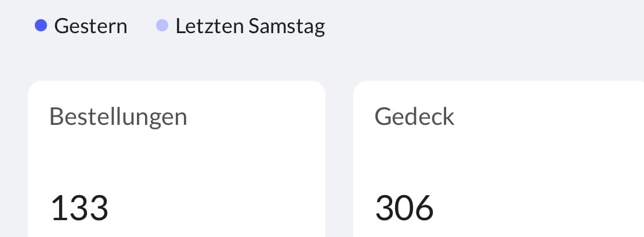Select the Gestern legend label text
This screenshot has width=644, height=237.
(91, 26)
